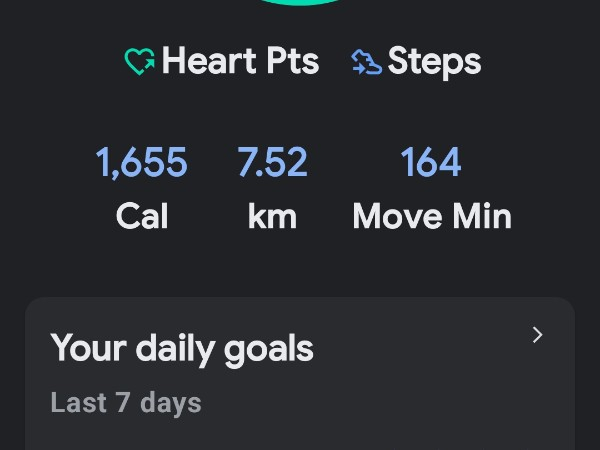Open the 7.52 distance value

272,162
